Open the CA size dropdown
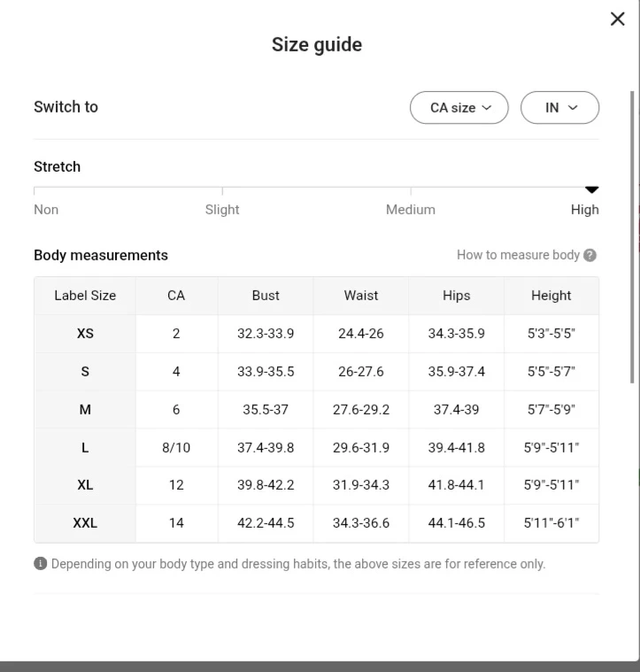 point(459,108)
